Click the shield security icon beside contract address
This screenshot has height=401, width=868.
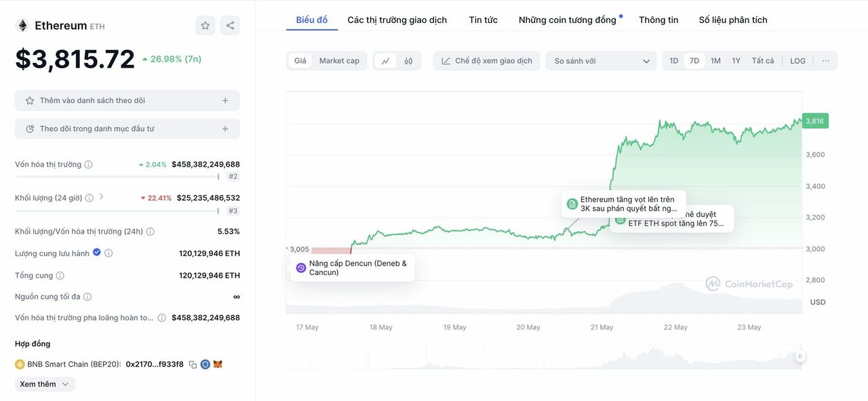click(x=205, y=364)
